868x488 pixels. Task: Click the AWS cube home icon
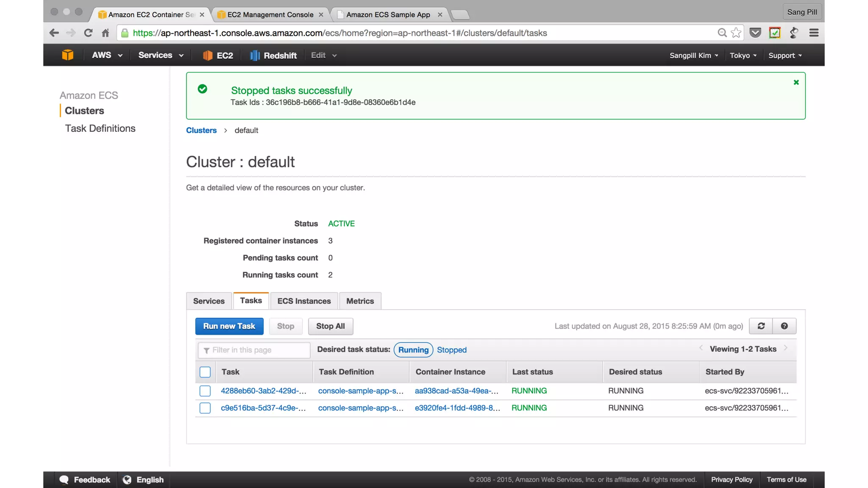tap(67, 55)
